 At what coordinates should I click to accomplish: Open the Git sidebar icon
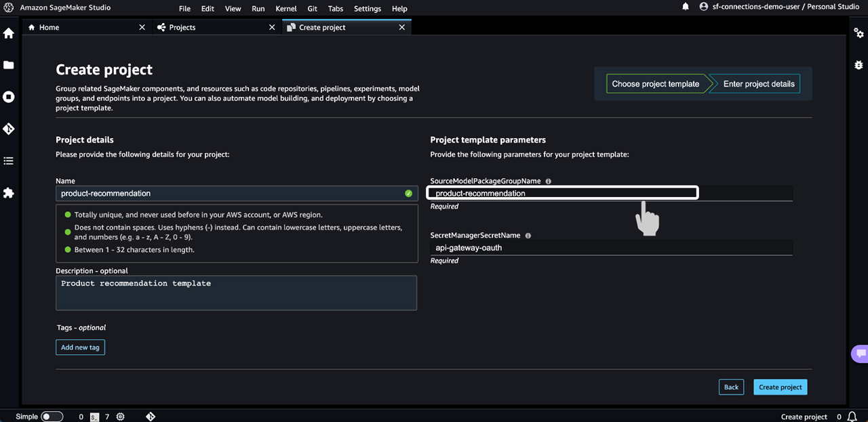[x=9, y=129]
